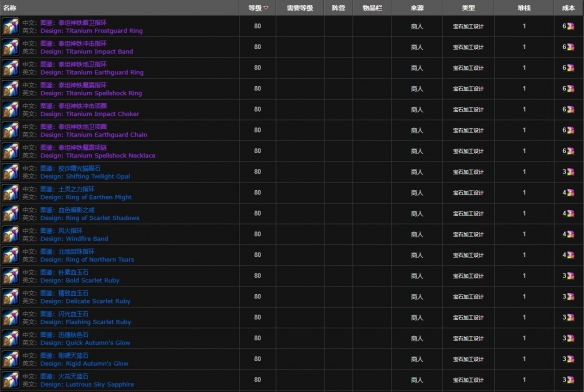Sort by the cost column header
584x392 pixels.
(568, 8)
